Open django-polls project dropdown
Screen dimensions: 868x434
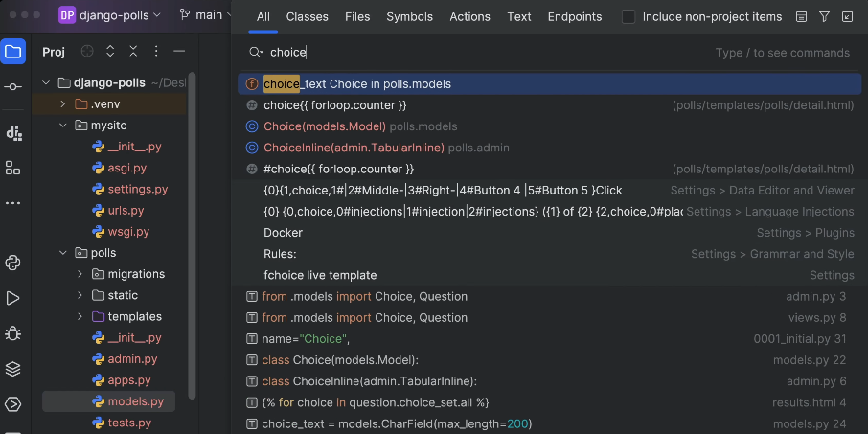pyautogui.click(x=120, y=15)
